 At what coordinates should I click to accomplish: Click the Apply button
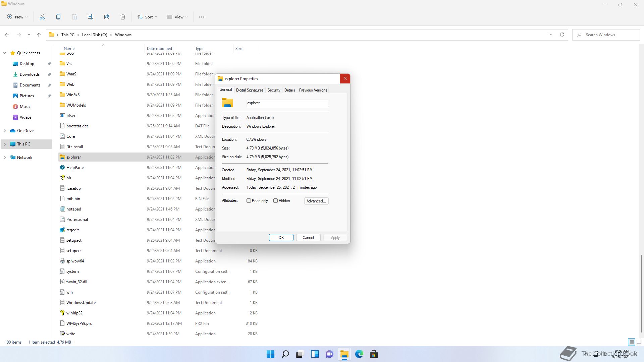coord(335,238)
